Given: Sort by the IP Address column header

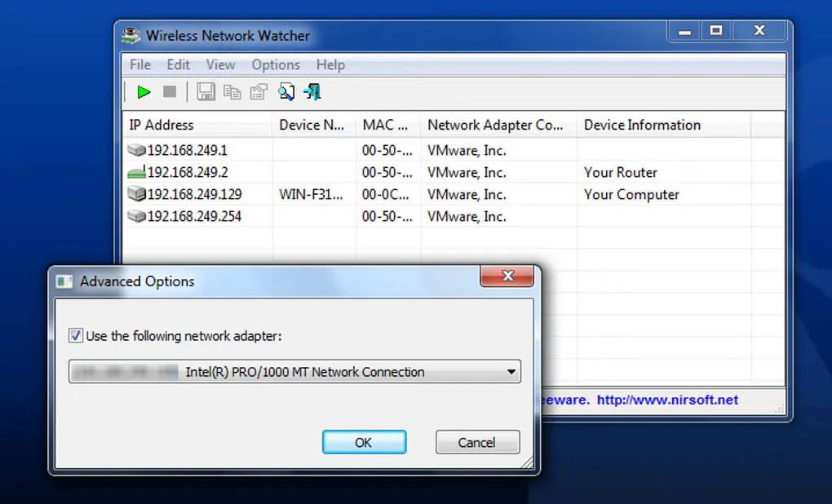Looking at the screenshot, I should point(197,126).
